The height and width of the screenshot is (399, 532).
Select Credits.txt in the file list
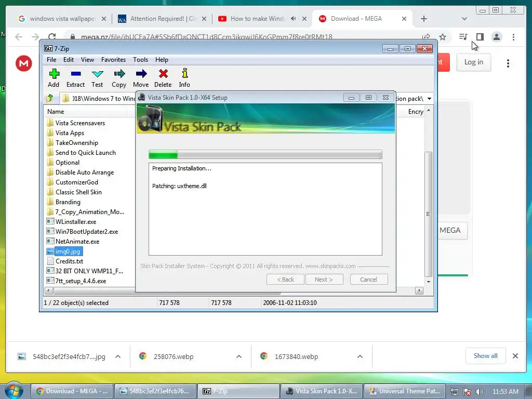coord(69,261)
